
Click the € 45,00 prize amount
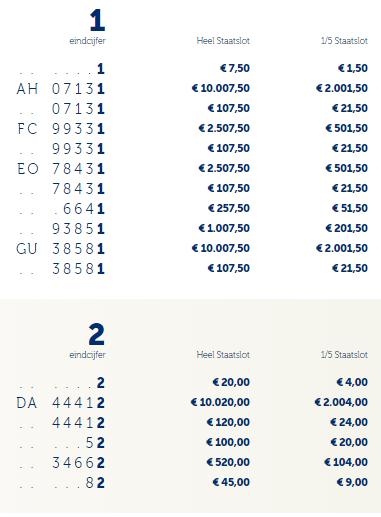pos(231,482)
